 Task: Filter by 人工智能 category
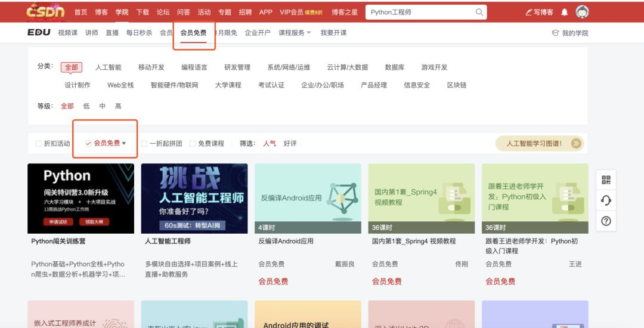[x=109, y=67]
